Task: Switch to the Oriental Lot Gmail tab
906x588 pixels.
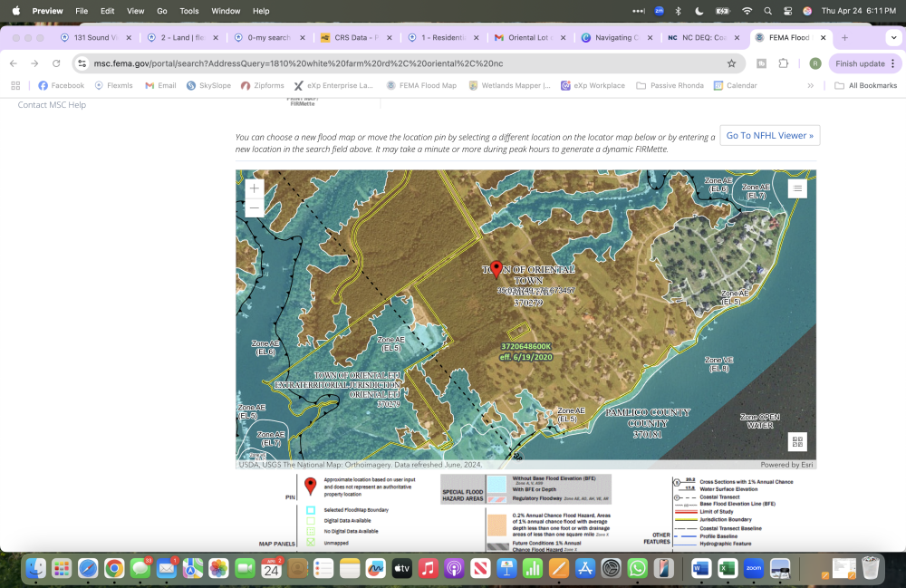Action: click(x=530, y=37)
